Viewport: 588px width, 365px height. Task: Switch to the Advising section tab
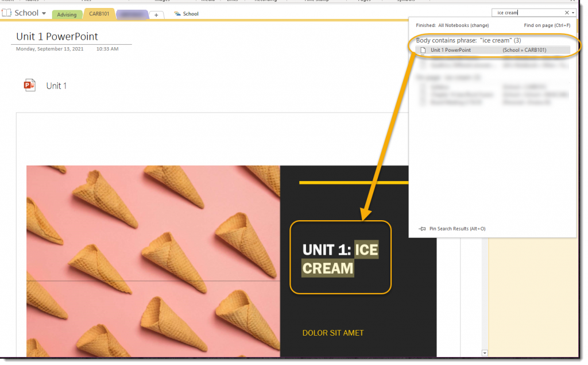pyautogui.click(x=67, y=15)
